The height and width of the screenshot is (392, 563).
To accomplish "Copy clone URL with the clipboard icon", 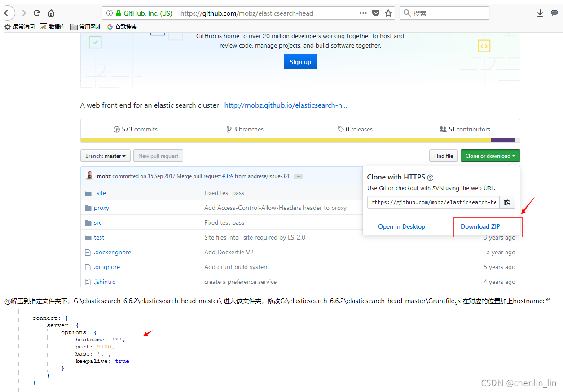I will point(507,202).
